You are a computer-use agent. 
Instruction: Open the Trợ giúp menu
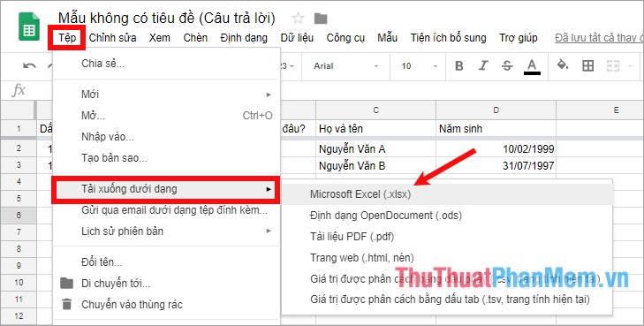519,38
